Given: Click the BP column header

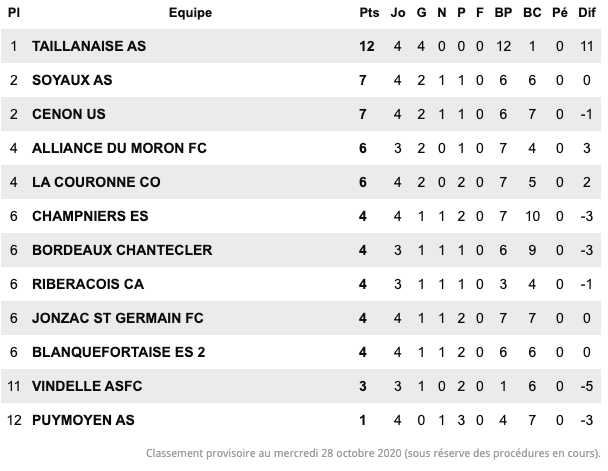Looking at the screenshot, I should click(x=503, y=12).
